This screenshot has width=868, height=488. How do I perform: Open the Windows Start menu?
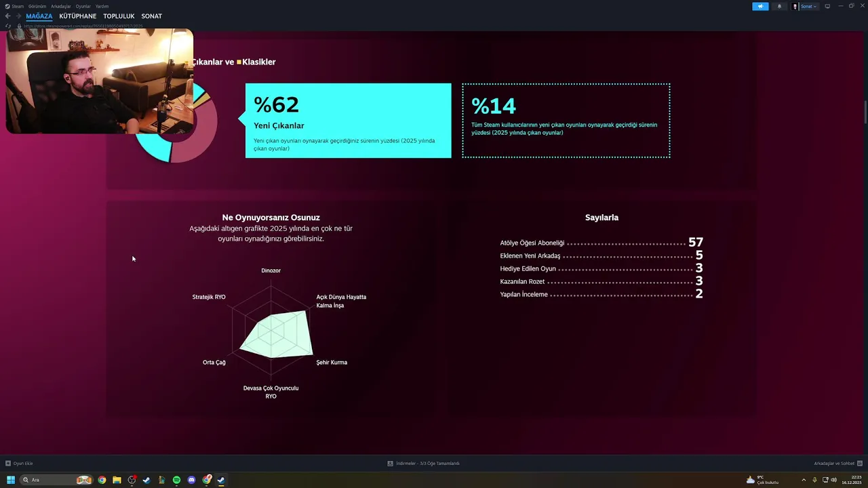coord(10,480)
